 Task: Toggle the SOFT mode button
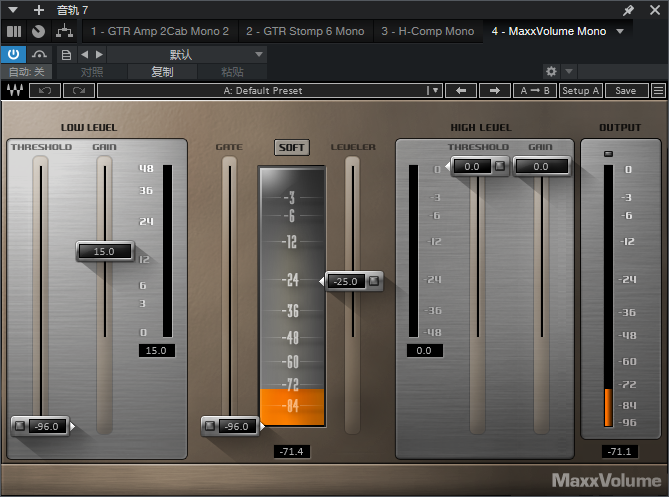292,148
